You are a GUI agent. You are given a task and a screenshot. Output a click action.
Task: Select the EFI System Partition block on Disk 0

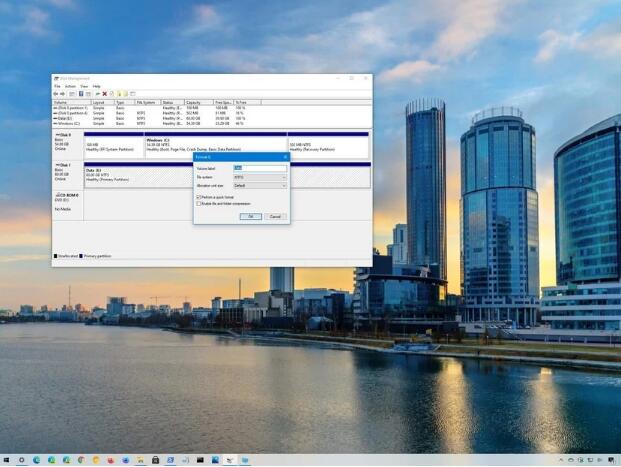pyautogui.click(x=114, y=146)
